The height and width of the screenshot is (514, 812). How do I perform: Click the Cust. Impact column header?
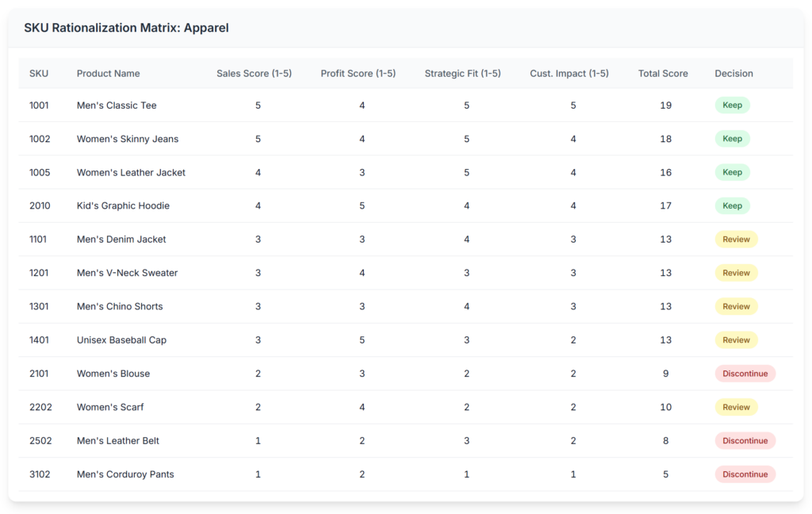pos(569,73)
